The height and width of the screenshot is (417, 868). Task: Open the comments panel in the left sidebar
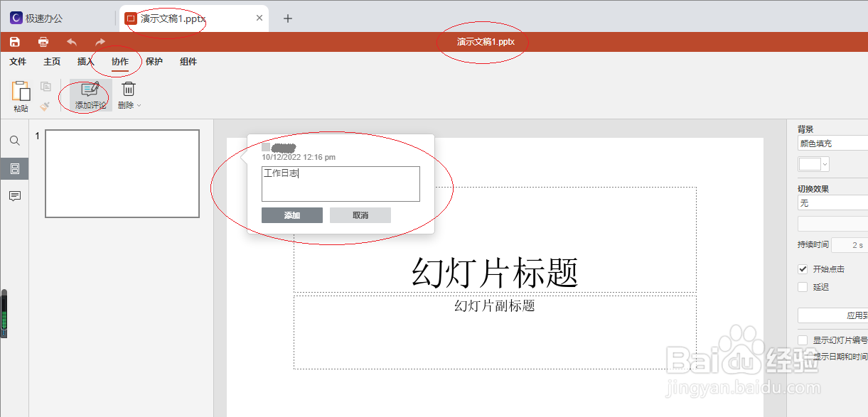(14, 196)
